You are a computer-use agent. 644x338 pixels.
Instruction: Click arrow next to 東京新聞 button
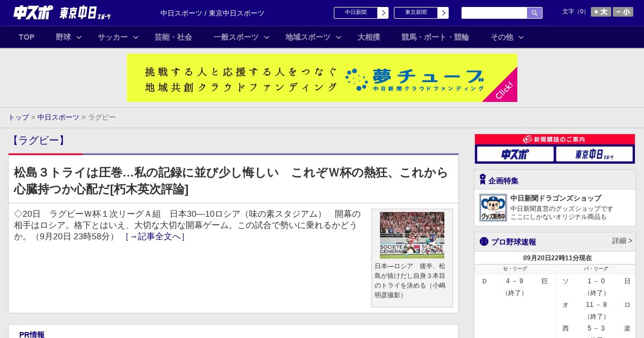(x=443, y=13)
